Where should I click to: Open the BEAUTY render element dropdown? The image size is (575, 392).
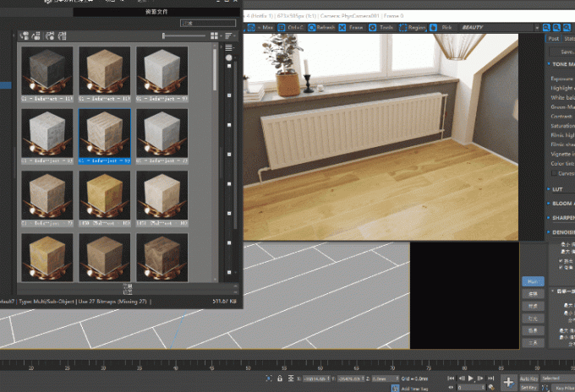coord(500,28)
